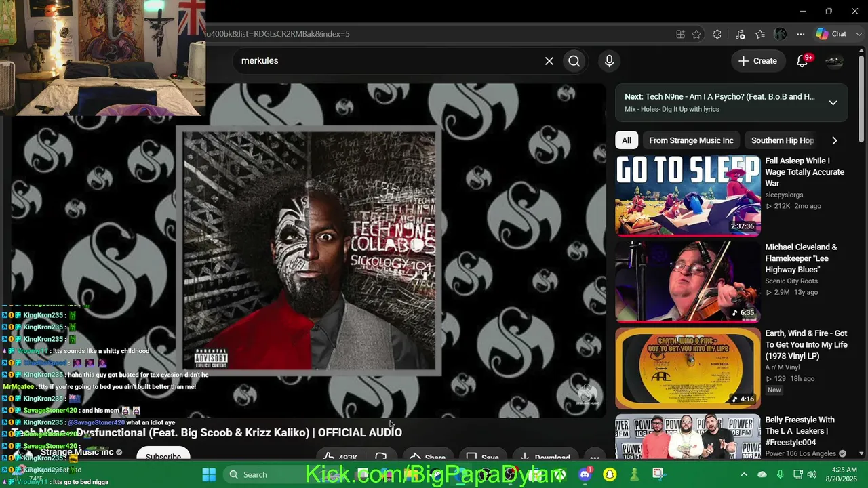The height and width of the screenshot is (488, 868).
Task: Click the Strange Music watermark on video
Action: point(587,394)
